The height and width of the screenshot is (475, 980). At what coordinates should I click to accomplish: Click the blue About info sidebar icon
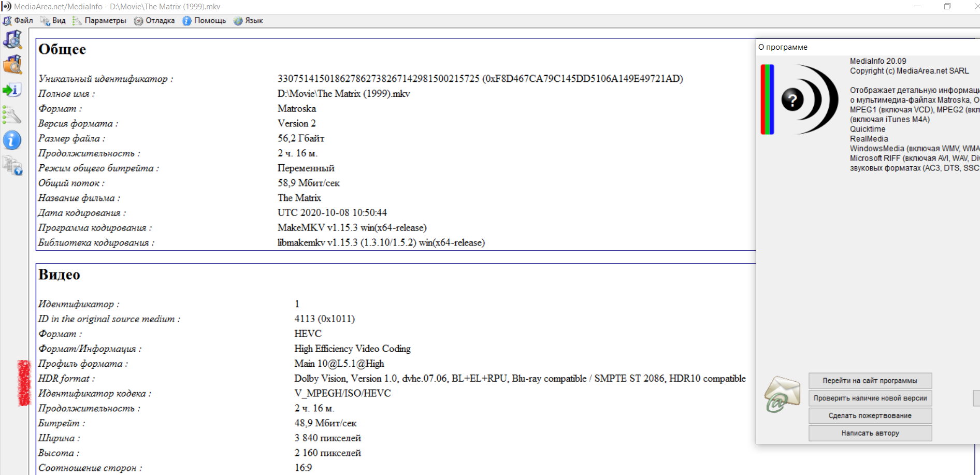tap(12, 140)
